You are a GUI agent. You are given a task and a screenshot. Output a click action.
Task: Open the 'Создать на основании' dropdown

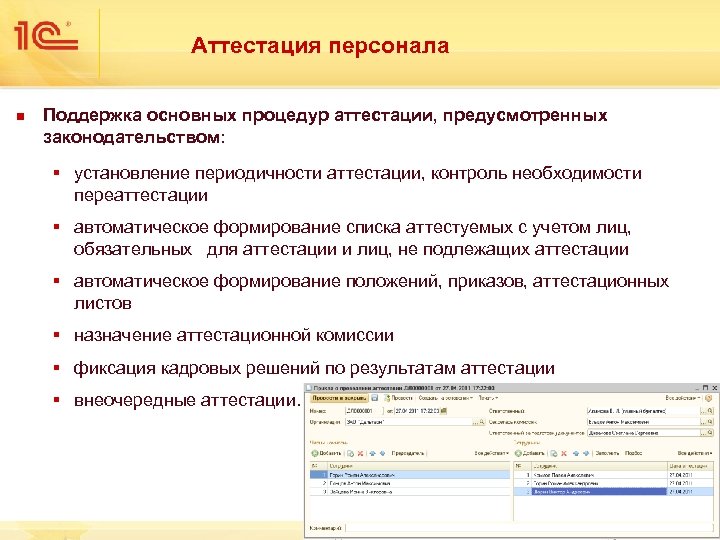point(445,398)
